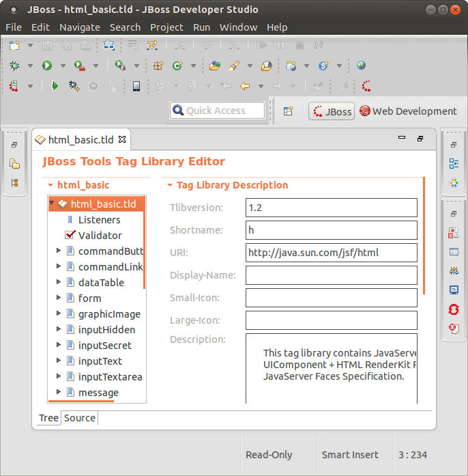Open the Package Explorer icon in left trim
This screenshot has width=468, height=476.
point(14,164)
